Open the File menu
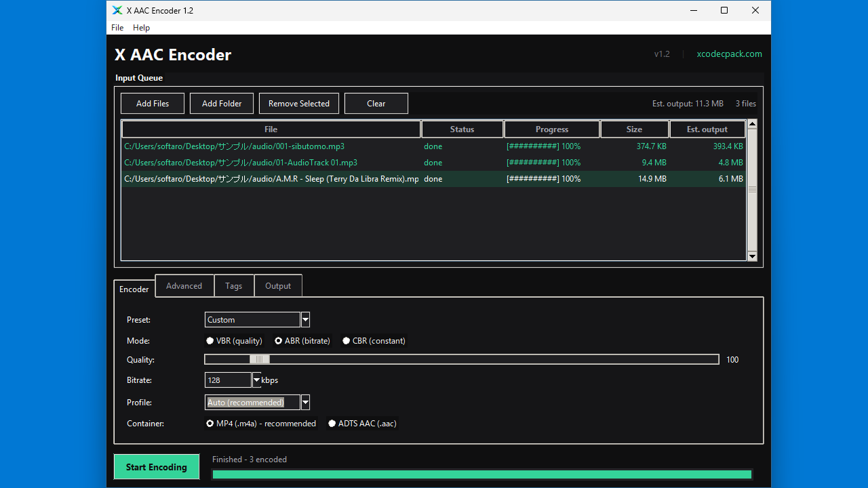Screen dimensions: 868x488 pos(117,28)
